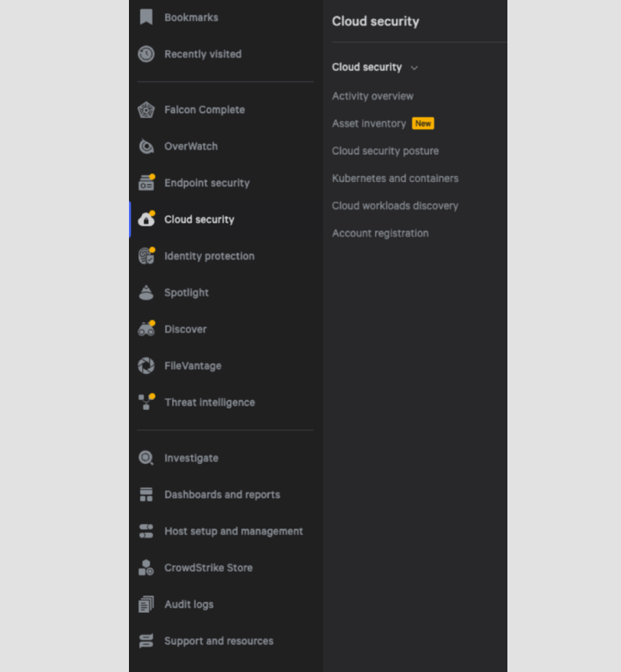This screenshot has height=672, width=621.
Task: Open Asset inventory page
Action: [x=368, y=124]
